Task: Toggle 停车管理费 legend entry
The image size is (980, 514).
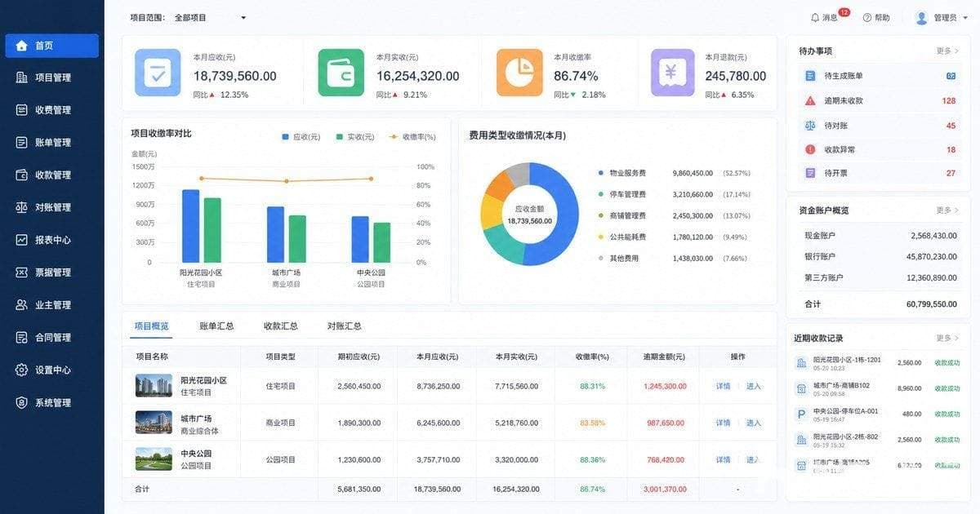Action: pyautogui.click(x=622, y=194)
